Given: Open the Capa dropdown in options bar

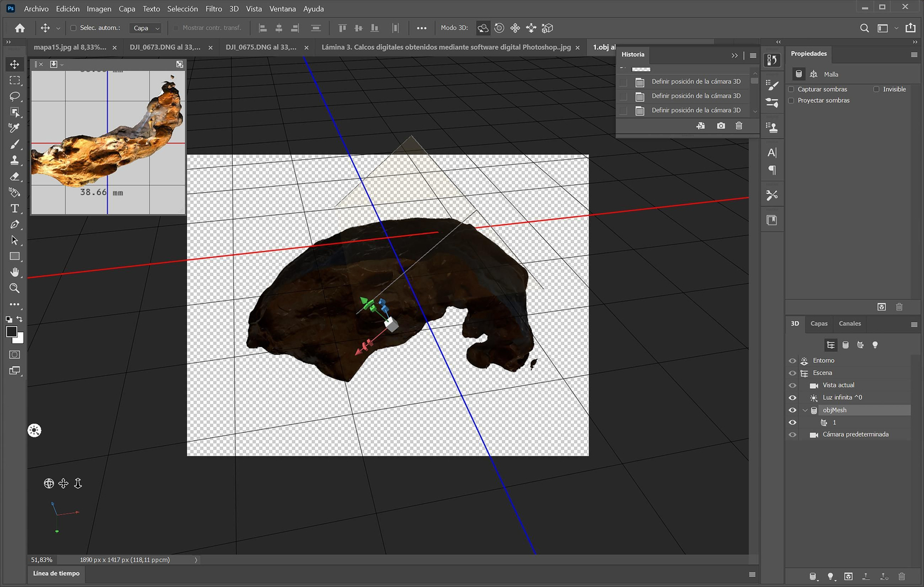Looking at the screenshot, I should click(146, 28).
